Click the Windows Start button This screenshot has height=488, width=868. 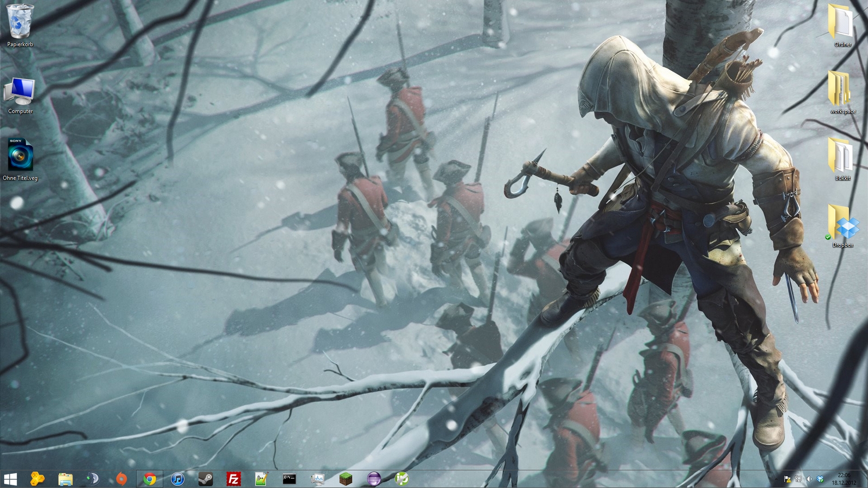10,479
